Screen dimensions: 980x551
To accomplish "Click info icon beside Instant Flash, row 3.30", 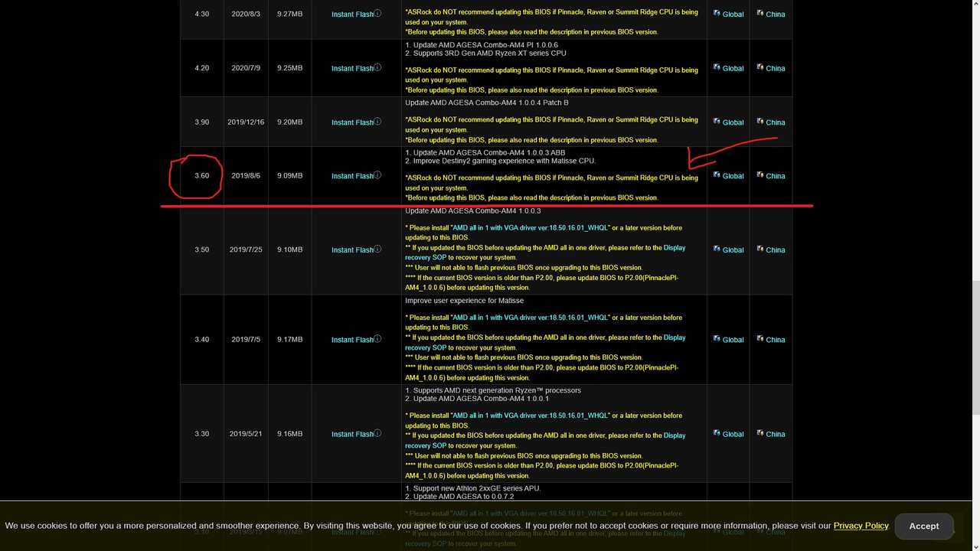I will coord(377,433).
